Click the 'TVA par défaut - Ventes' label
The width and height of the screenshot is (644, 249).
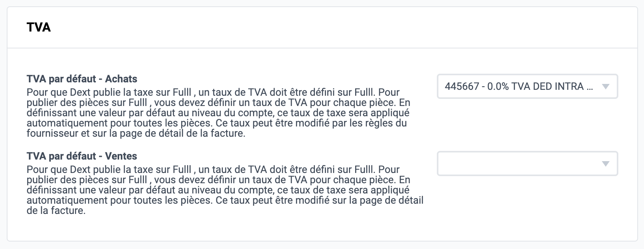tap(82, 156)
